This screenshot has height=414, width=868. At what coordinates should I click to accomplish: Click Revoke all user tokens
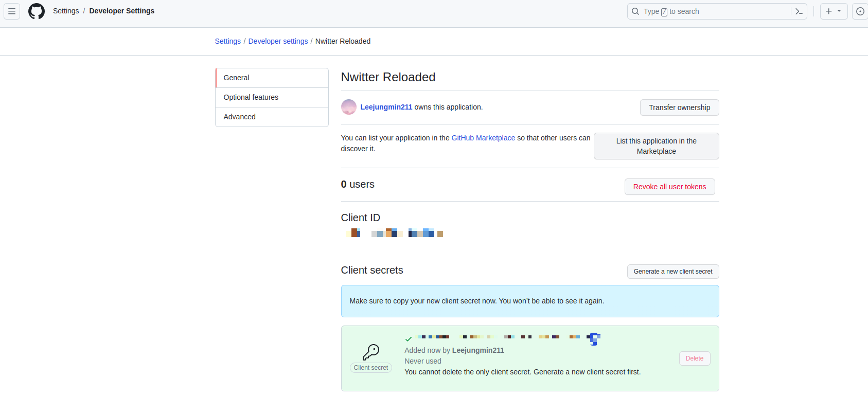(x=669, y=187)
